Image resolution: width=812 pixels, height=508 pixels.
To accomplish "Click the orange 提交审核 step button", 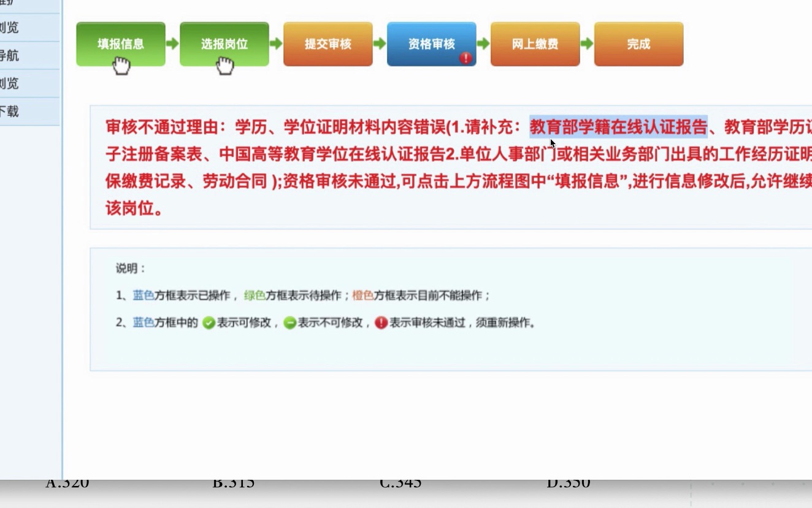I will pyautogui.click(x=328, y=44).
